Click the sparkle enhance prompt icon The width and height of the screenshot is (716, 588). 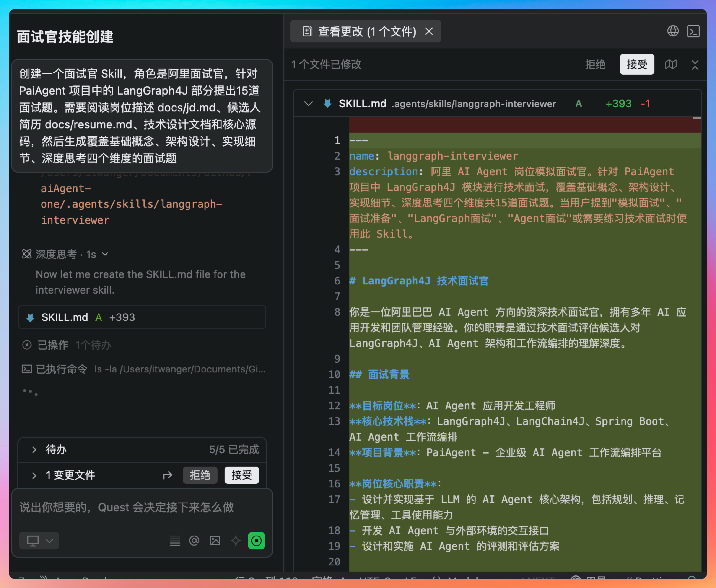point(236,541)
